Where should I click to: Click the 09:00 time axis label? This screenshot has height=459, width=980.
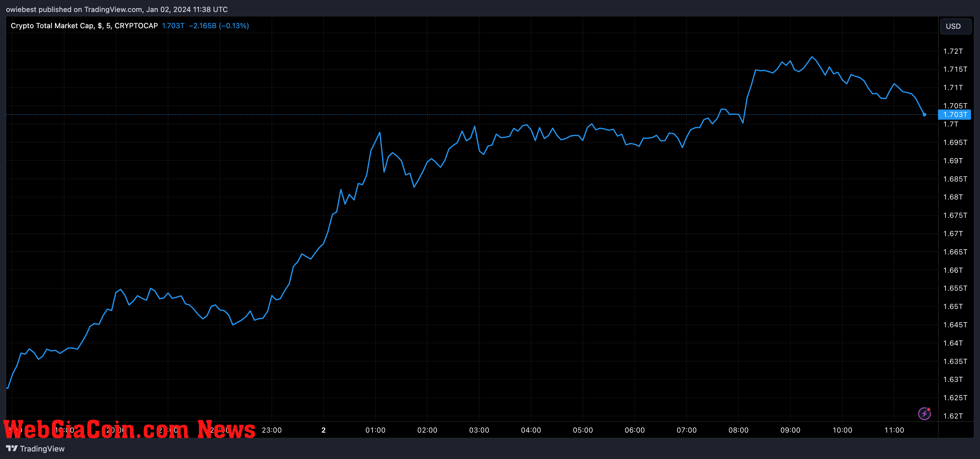coord(790,430)
